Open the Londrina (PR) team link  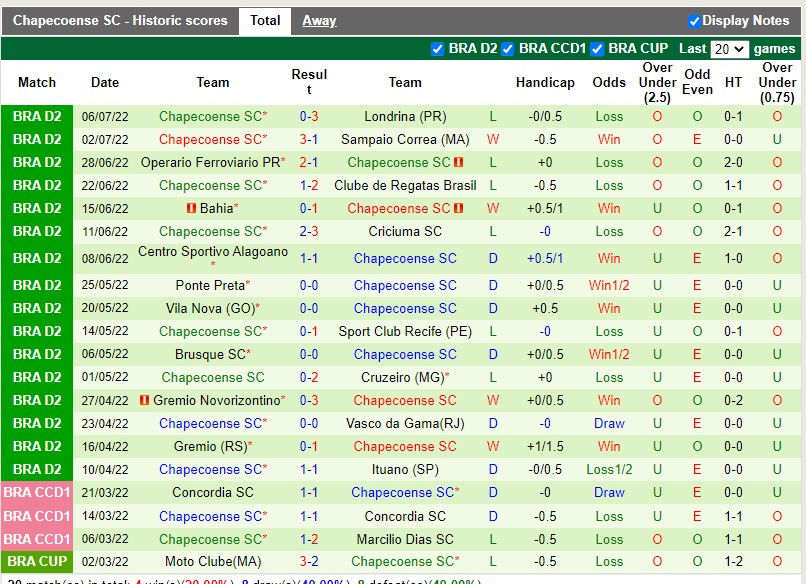pyautogui.click(x=404, y=116)
